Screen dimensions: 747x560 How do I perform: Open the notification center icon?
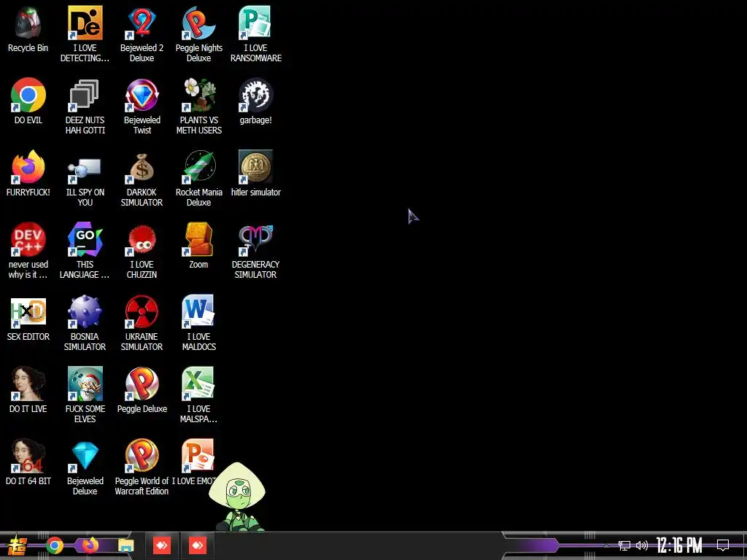point(723,545)
